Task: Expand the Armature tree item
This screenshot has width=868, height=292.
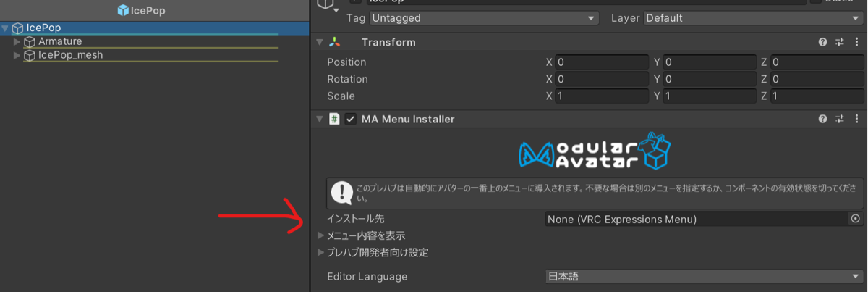Action: pyautogui.click(x=17, y=42)
